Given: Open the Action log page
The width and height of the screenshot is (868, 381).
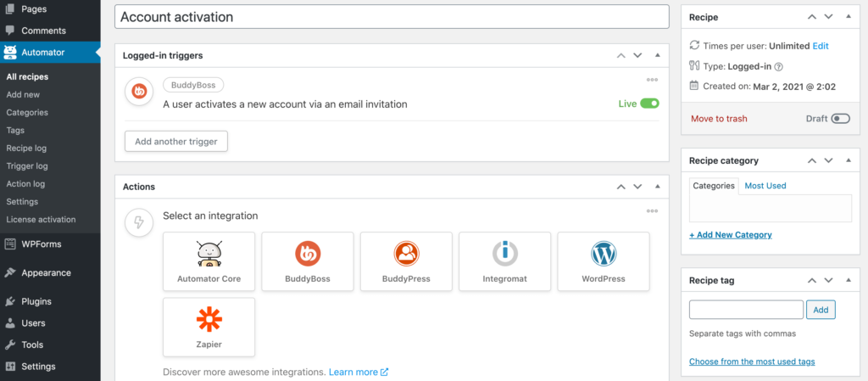Looking at the screenshot, I should 25,184.
